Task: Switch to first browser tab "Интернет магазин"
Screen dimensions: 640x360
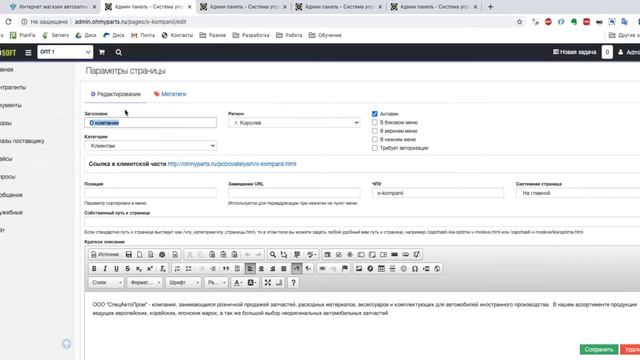Action: click(53, 7)
